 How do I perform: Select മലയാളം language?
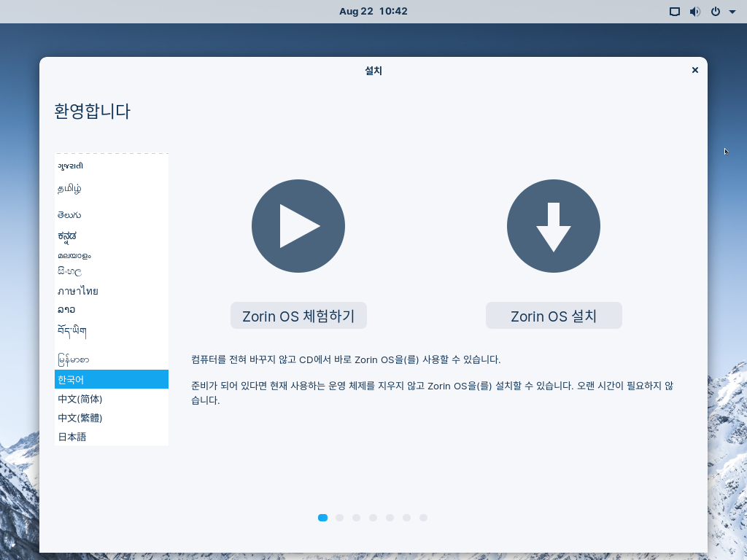click(x=112, y=255)
